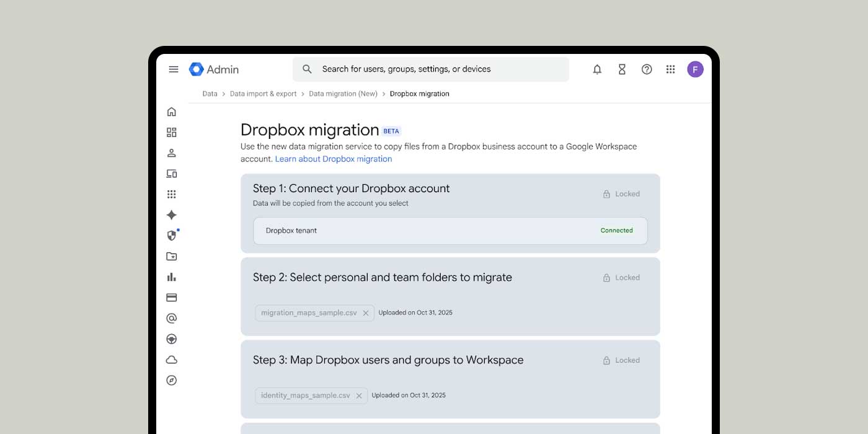Image resolution: width=868 pixels, height=434 pixels.
Task: Open the Directory person icon
Action: (x=172, y=153)
